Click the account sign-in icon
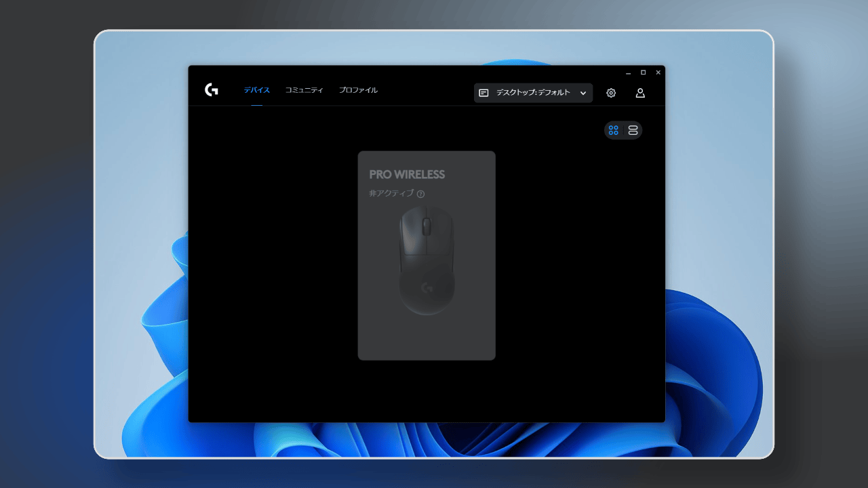This screenshot has height=488, width=868. point(640,93)
